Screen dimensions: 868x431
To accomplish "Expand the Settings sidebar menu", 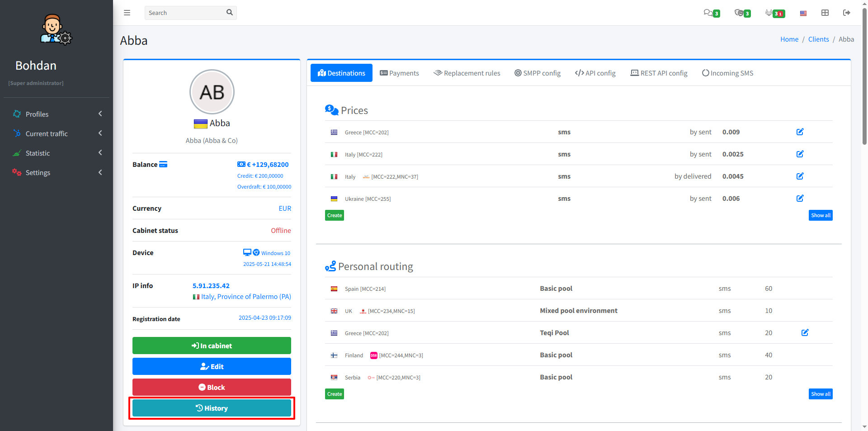I will pos(57,173).
